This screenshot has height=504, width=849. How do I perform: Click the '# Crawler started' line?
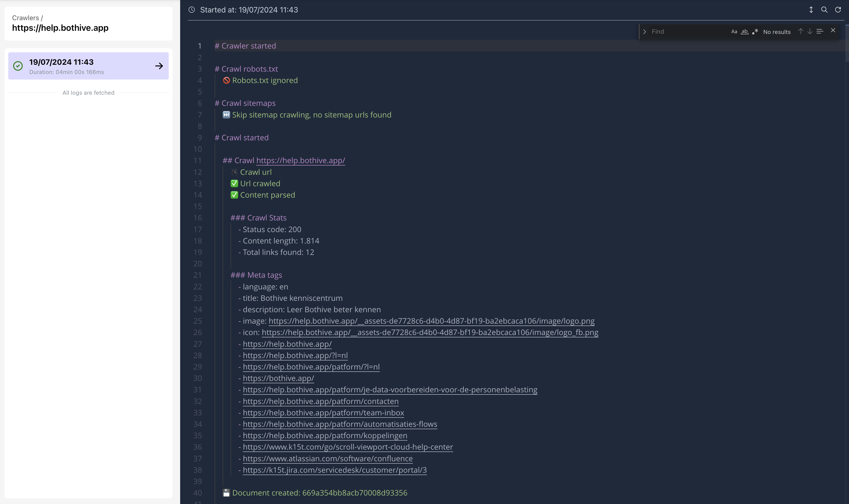pyautogui.click(x=245, y=46)
